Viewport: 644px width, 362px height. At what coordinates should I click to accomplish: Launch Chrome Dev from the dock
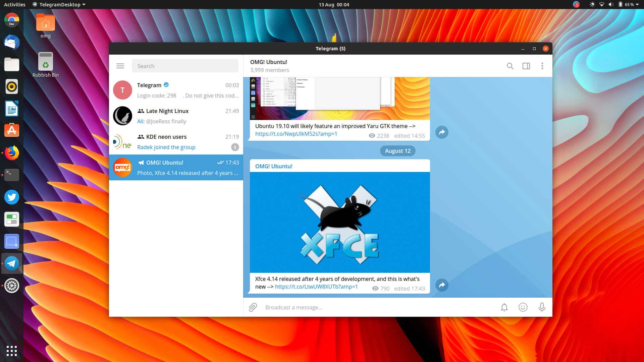tap(12, 20)
